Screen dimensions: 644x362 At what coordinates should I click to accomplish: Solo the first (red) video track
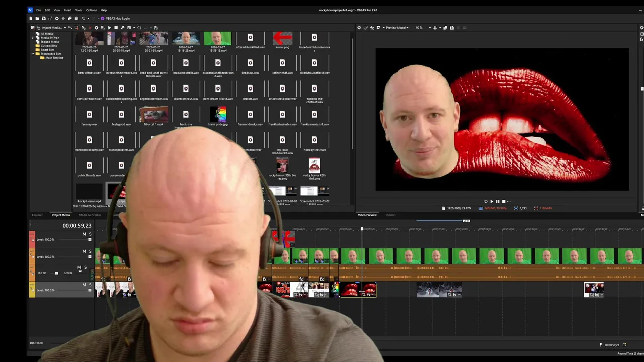pyautogui.click(x=90, y=234)
